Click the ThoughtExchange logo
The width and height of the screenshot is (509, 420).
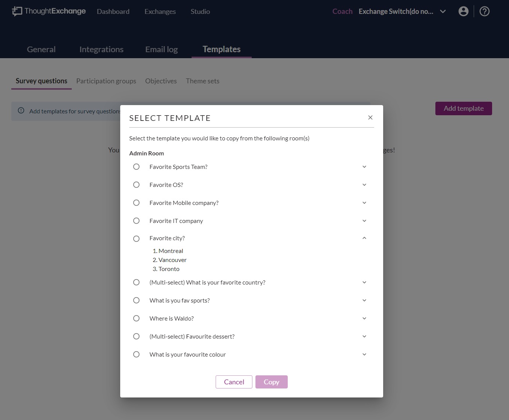point(49,11)
